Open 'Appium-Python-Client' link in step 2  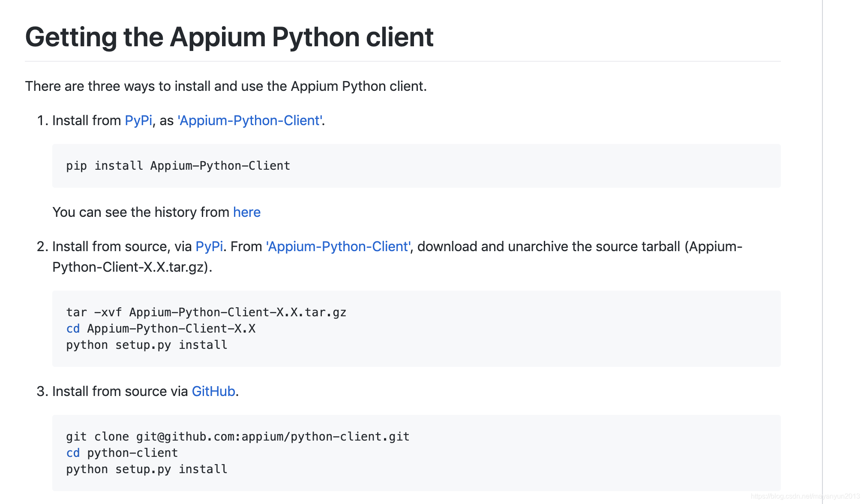[339, 246]
